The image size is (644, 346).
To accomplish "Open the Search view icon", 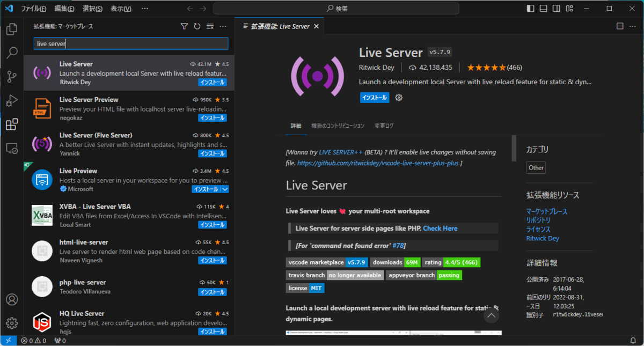I will (12, 53).
